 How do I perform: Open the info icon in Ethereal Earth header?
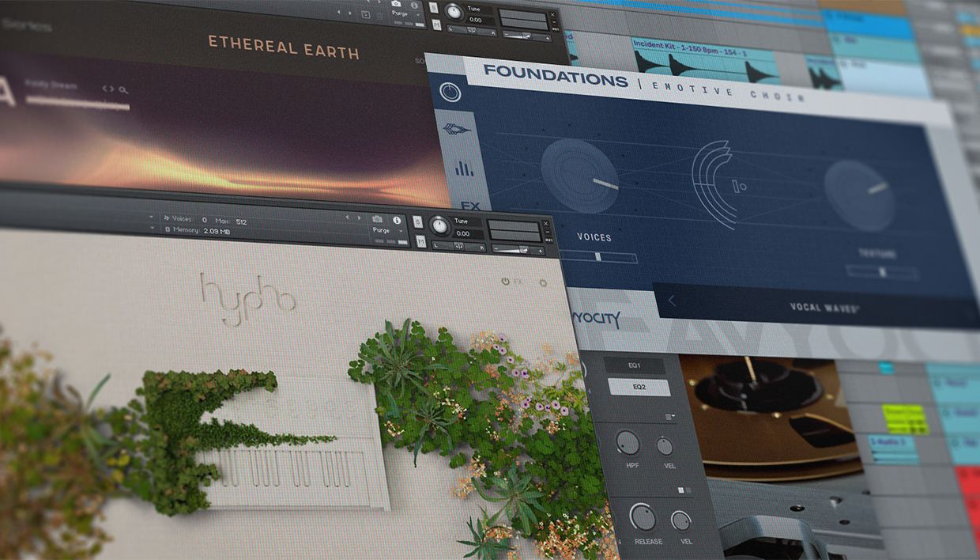(414, 6)
